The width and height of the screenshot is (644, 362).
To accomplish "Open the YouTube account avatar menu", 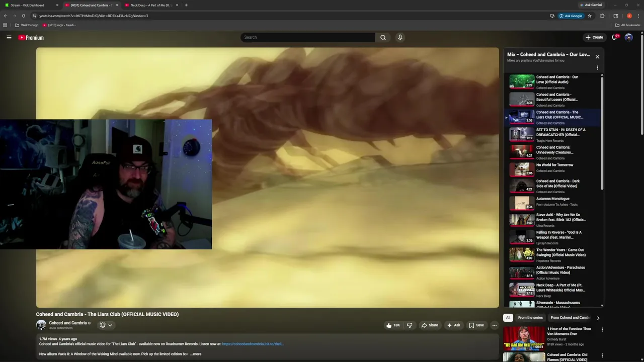I will pos(628,37).
